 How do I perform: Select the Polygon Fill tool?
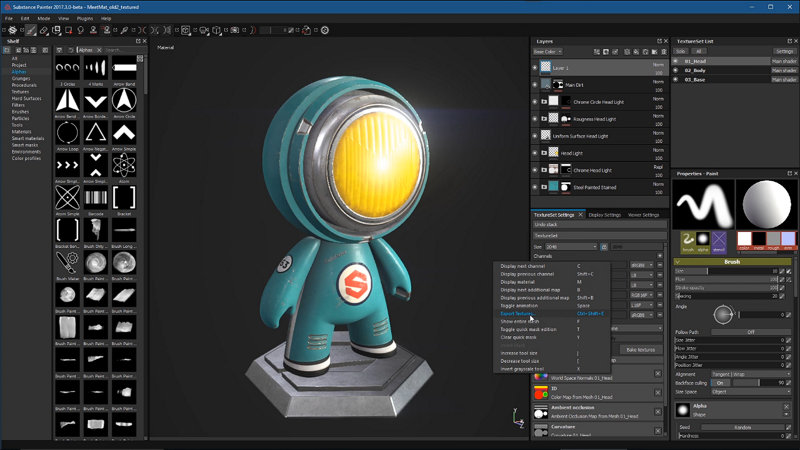(x=68, y=30)
